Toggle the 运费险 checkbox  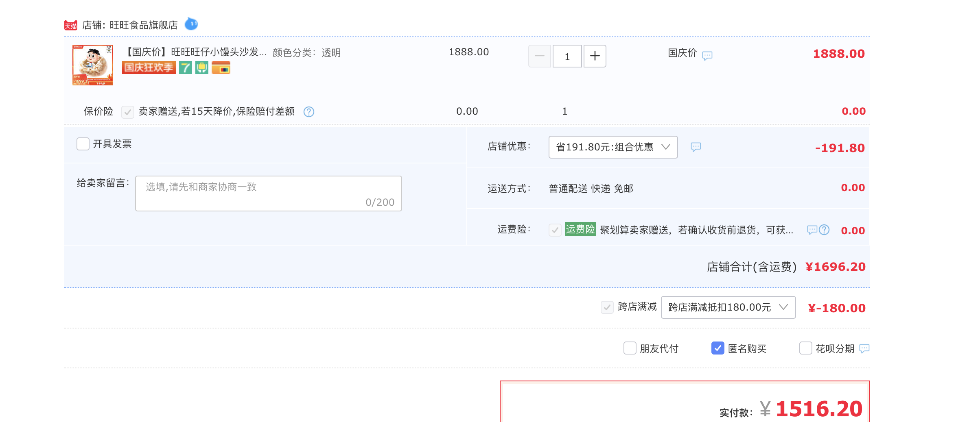[555, 230]
